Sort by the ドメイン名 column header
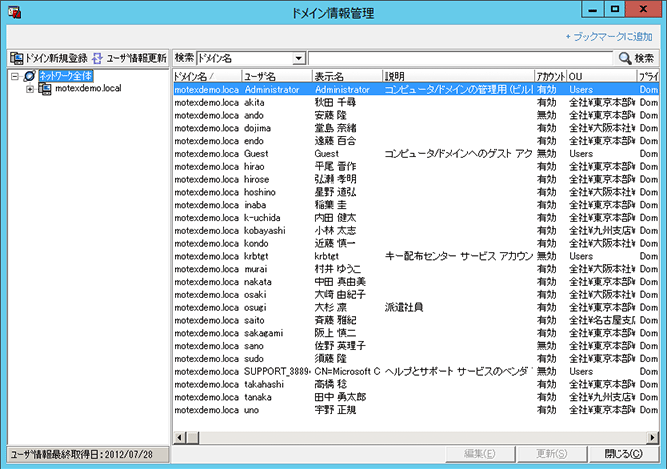This screenshot has height=469, width=667. point(207,76)
